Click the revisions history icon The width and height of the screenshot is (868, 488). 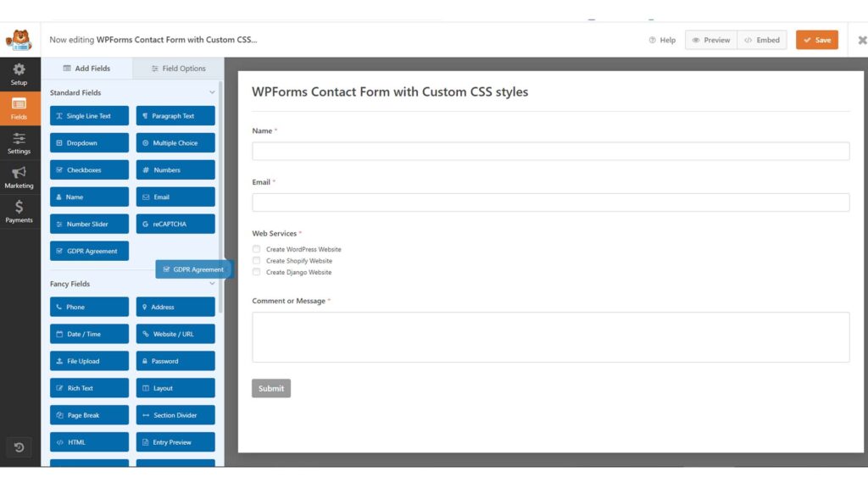tap(19, 447)
